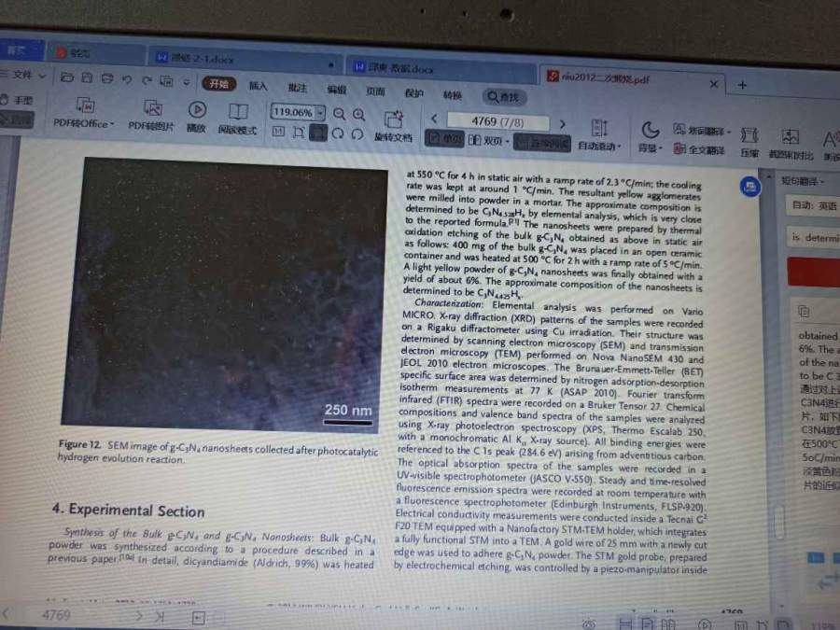Switch to the 数据.docx document tab
840x630 pixels.
tap(441, 68)
